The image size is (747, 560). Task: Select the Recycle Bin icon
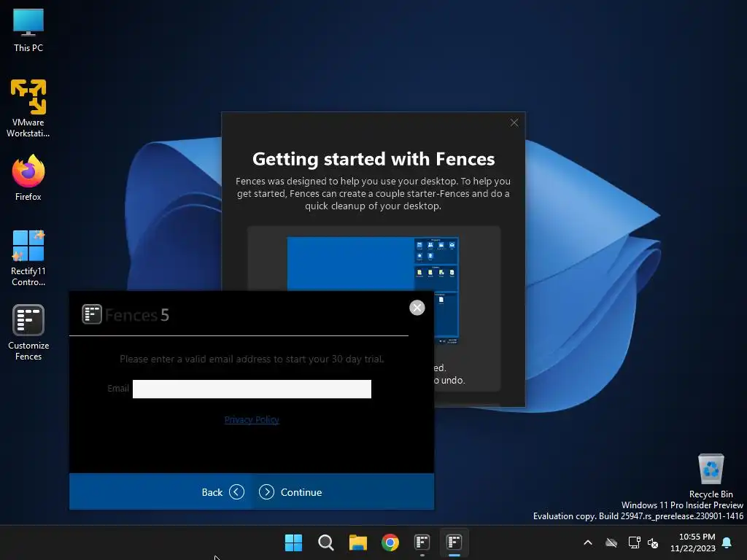tap(711, 475)
